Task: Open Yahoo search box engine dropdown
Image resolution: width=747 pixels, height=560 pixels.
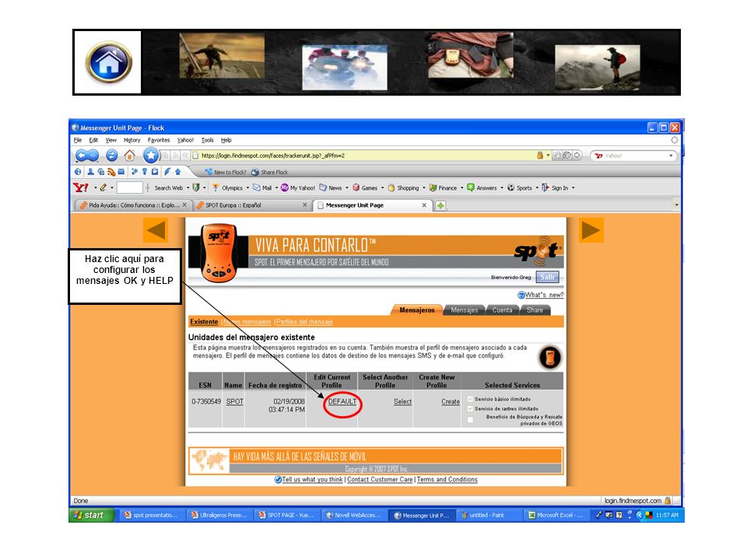Action: point(672,156)
